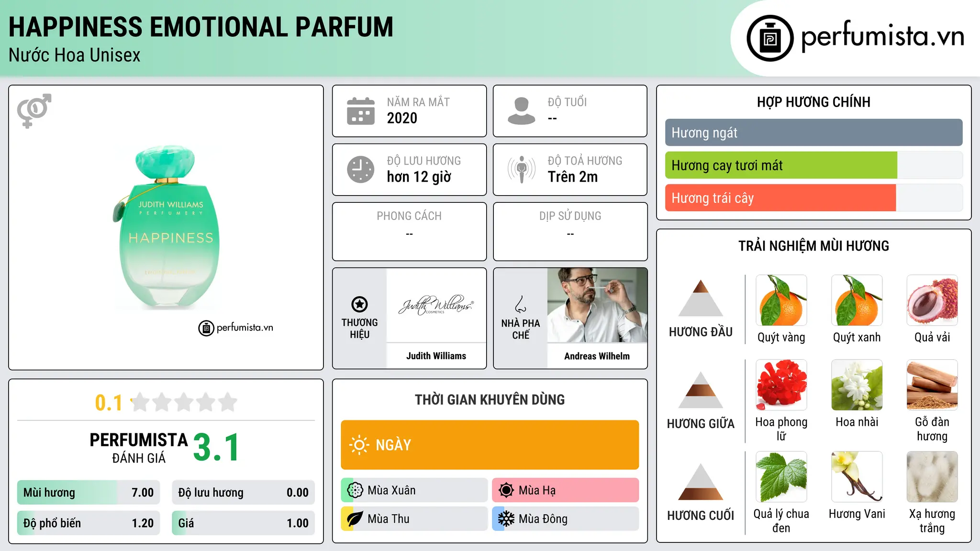Click the Andreas Wilhelm perfumer photo
This screenshot has height=551, width=980.
[597, 305]
